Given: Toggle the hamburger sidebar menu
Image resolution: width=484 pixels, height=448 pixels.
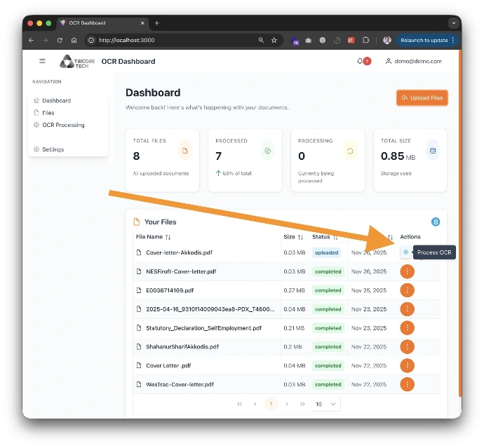Looking at the screenshot, I should click(42, 61).
